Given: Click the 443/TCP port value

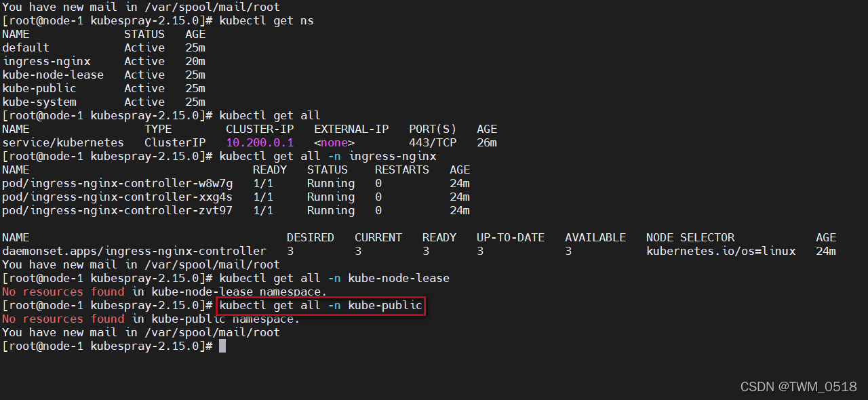Looking at the screenshot, I should tap(432, 143).
